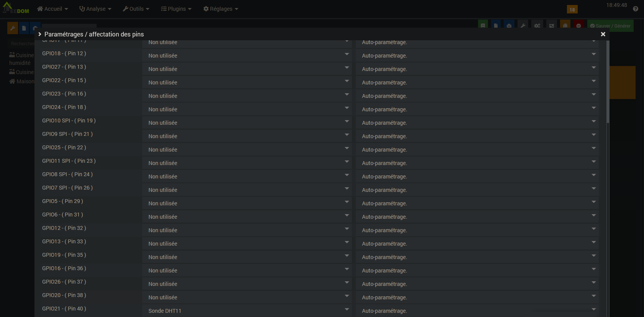Open the GPIO24 Pin 18 Auto-paramétrage dropdown
The image size is (644, 317).
[477, 109]
